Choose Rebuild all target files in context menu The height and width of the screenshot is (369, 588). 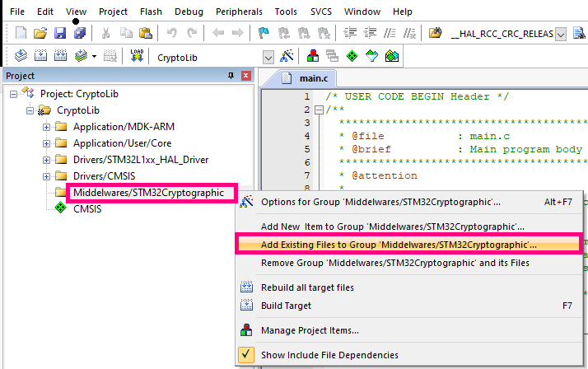tap(408, 287)
